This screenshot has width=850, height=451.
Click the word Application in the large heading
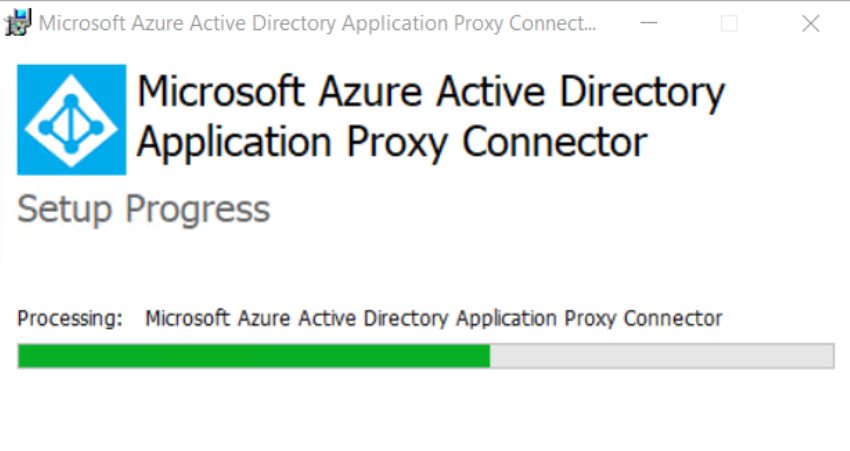pyautogui.click(x=234, y=143)
